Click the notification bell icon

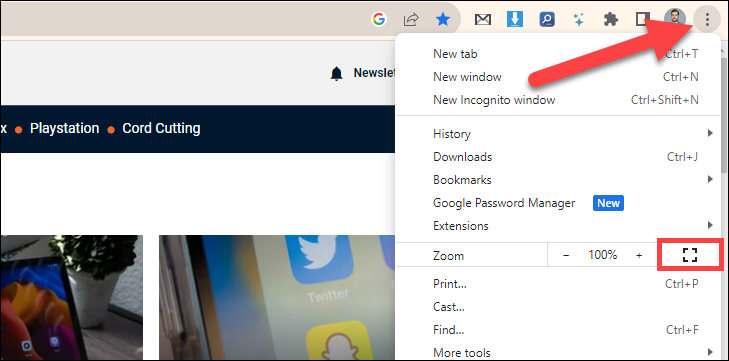tap(337, 74)
